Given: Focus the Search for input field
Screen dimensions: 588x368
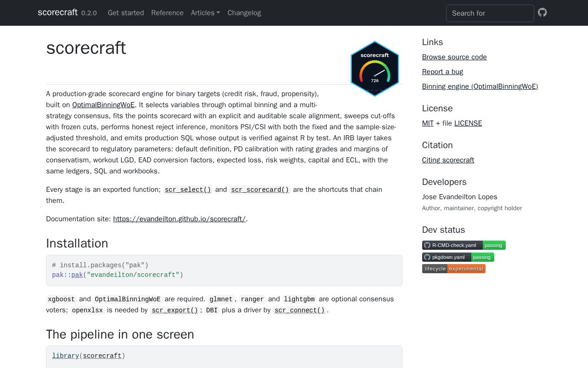Looking at the screenshot, I should tap(490, 13).
